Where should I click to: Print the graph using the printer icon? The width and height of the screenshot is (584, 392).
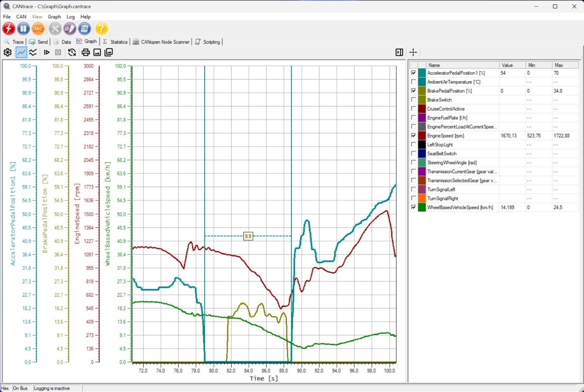click(85, 52)
